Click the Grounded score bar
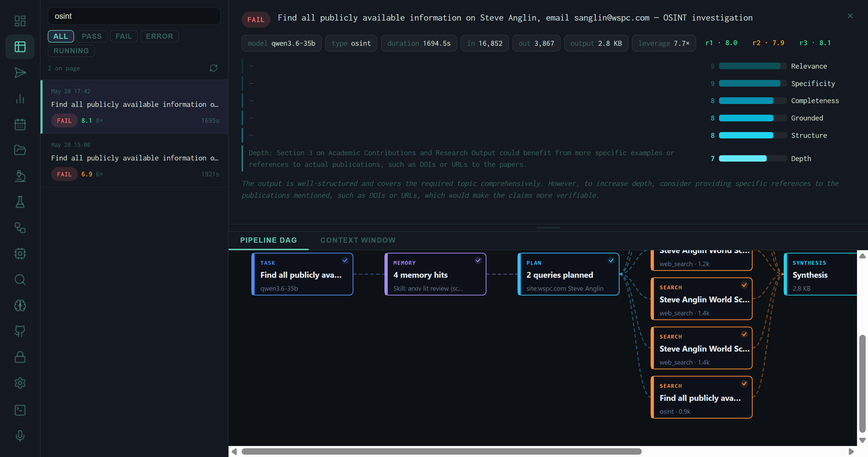868x457 pixels. pos(753,118)
